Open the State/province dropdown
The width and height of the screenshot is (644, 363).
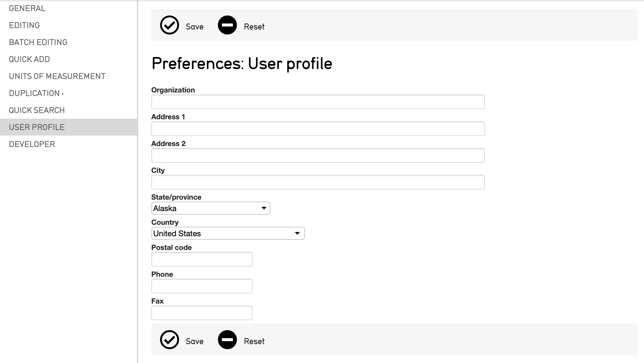(x=210, y=208)
